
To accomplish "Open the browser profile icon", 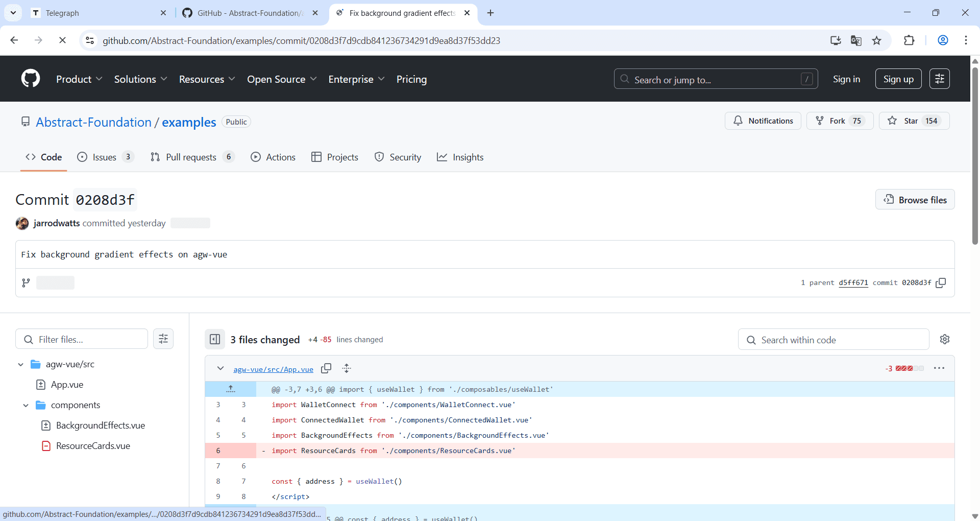I will [x=943, y=40].
